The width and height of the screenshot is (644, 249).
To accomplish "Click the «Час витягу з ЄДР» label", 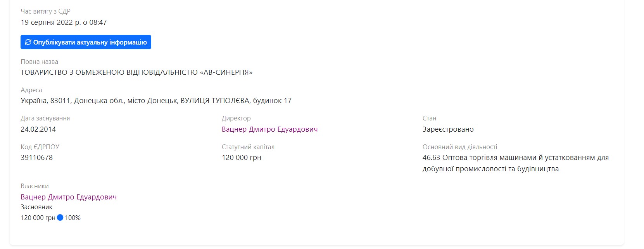I will click(45, 12).
